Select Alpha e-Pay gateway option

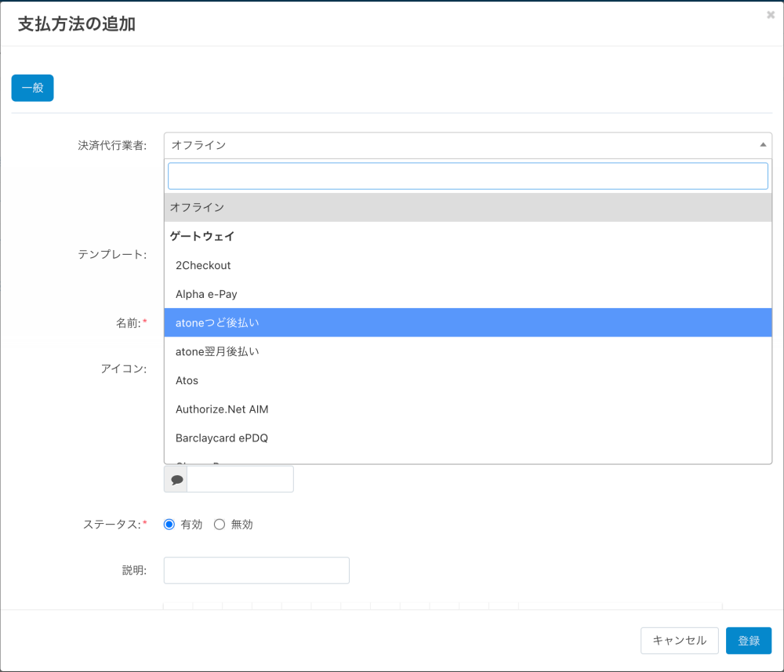tap(467, 294)
